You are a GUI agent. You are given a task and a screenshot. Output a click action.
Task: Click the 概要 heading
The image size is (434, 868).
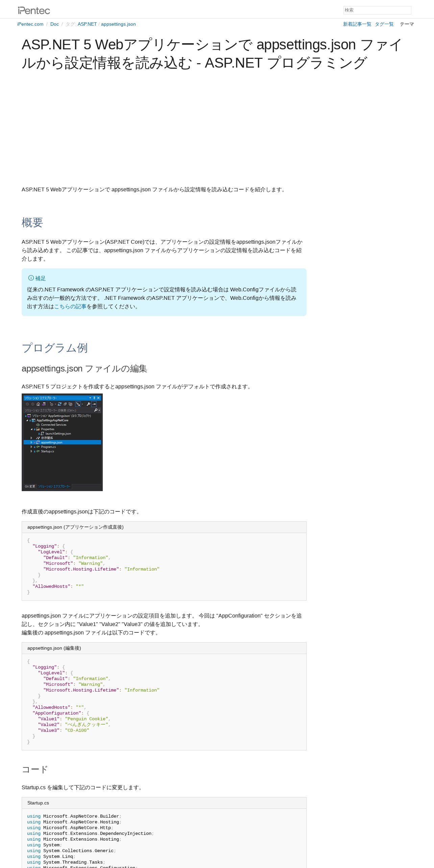[x=32, y=222]
